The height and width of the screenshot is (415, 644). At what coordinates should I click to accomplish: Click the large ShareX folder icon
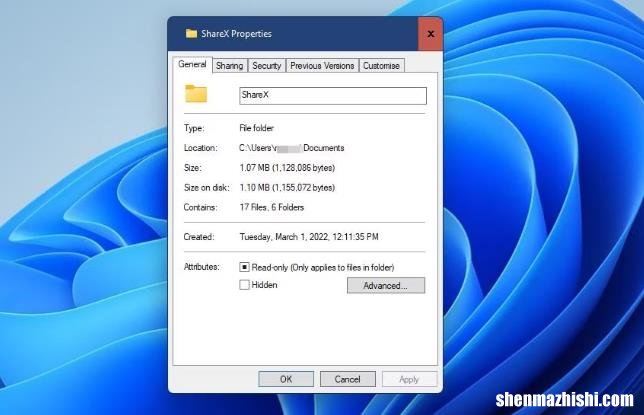coord(196,94)
